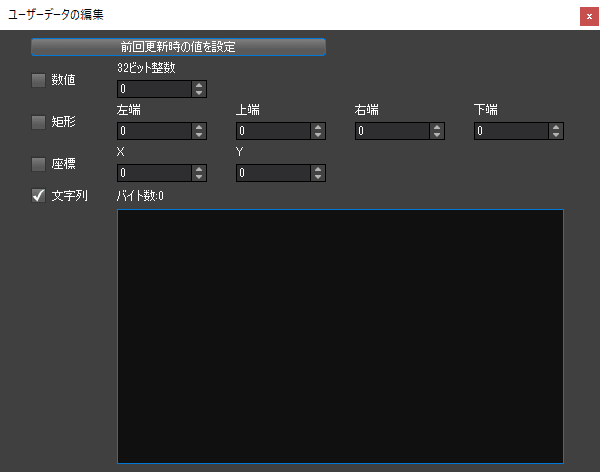Increment the X coordinate up arrow

pyautogui.click(x=199, y=170)
